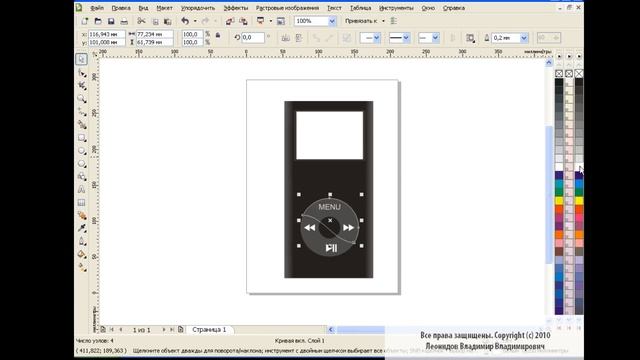Screen dimensions: 640x360
Task: Pick the yellow swatch in the left palette column
Action: (x=559, y=201)
